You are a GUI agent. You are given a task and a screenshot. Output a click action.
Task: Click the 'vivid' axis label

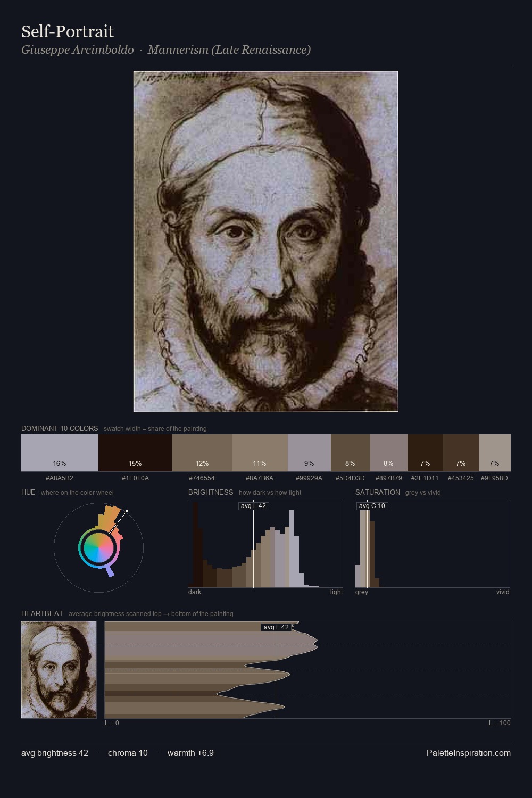coord(503,592)
